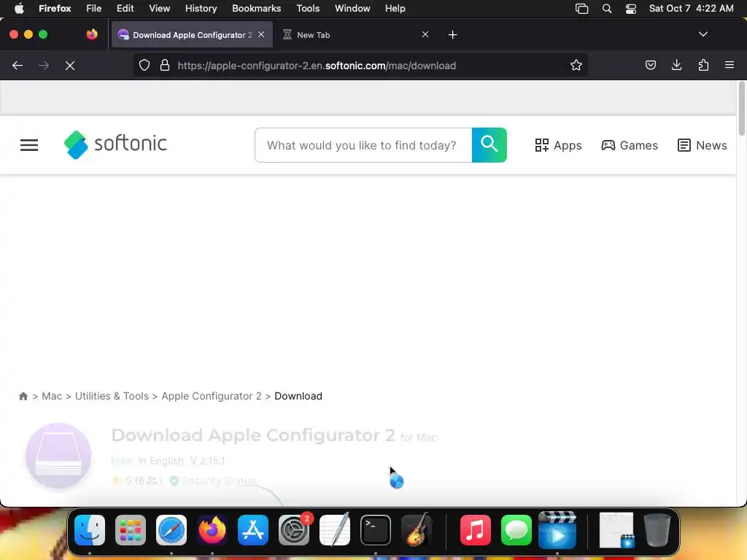Image resolution: width=747 pixels, height=560 pixels.
Task: Open the Games section
Action: point(630,145)
